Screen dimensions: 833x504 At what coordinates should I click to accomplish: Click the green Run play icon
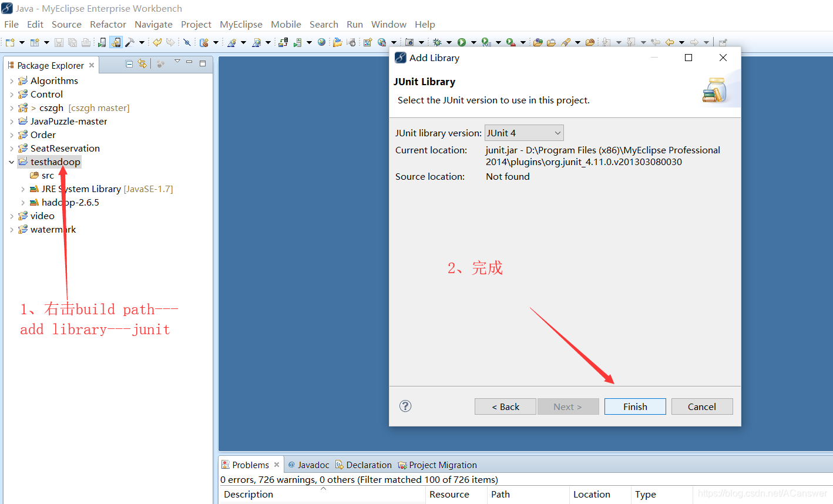pyautogui.click(x=462, y=42)
